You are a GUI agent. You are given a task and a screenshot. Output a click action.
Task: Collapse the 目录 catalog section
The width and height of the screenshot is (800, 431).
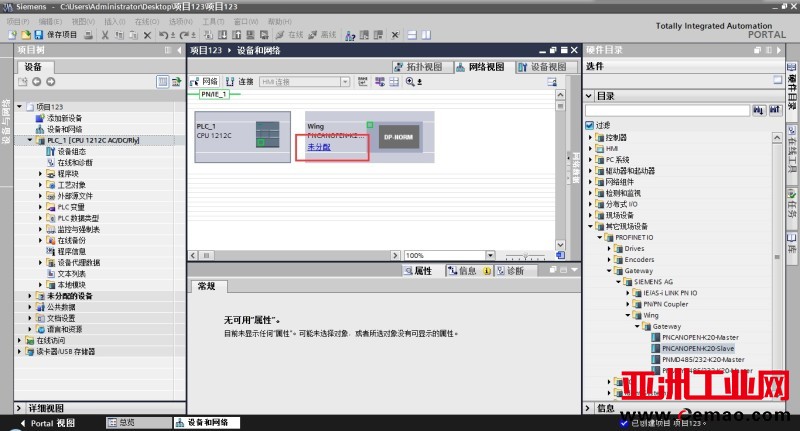589,96
